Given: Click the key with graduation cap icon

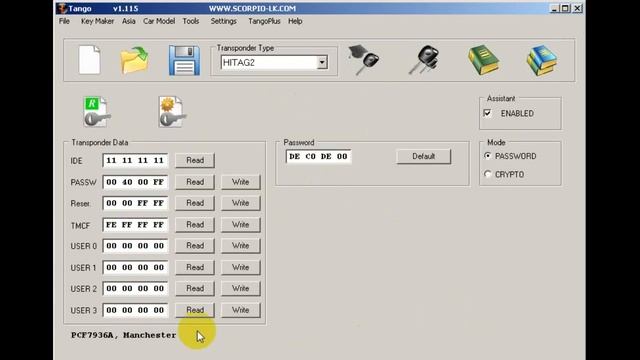Looking at the screenshot, I should [x=363, y=60].
